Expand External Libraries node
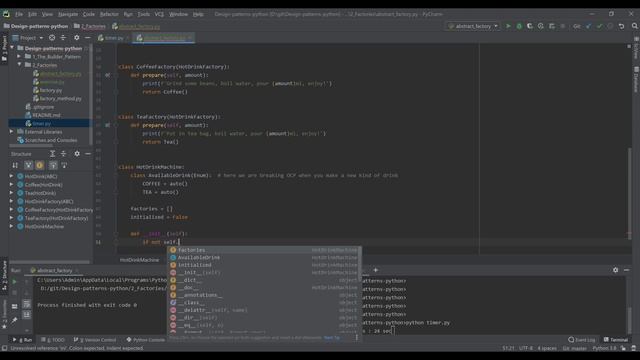 [x=11, y=132]
